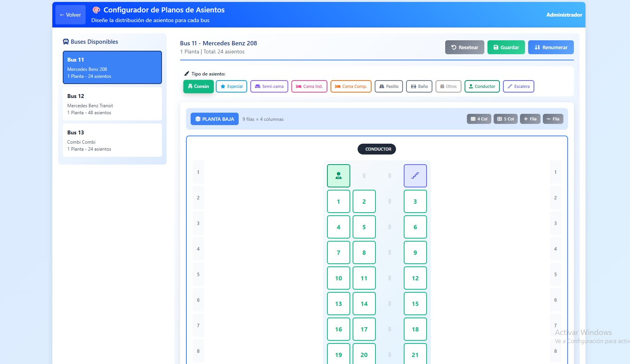Switch to the PLANTA BAJA tab
The height and width of the screenshot is (364, 630).
[214, 119]
